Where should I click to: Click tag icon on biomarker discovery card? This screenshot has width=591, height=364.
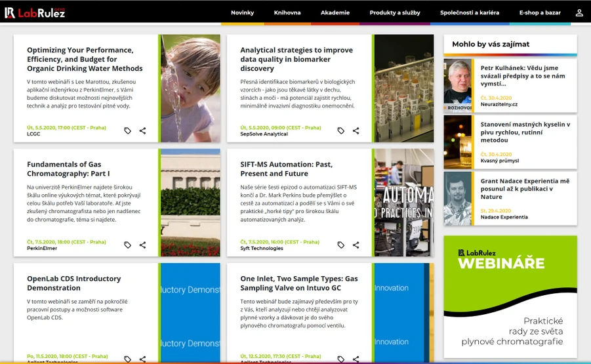(x=341, y=131)
